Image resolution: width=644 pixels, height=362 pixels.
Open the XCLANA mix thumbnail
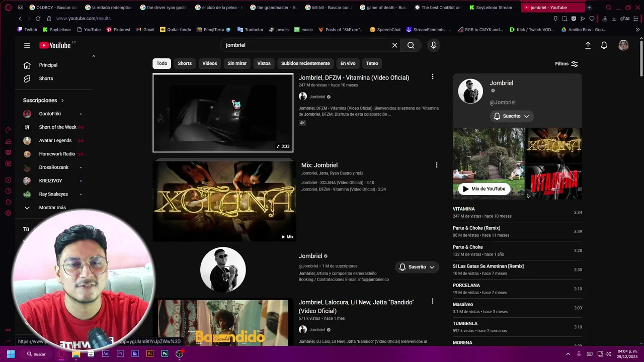(x=224, y=201)
